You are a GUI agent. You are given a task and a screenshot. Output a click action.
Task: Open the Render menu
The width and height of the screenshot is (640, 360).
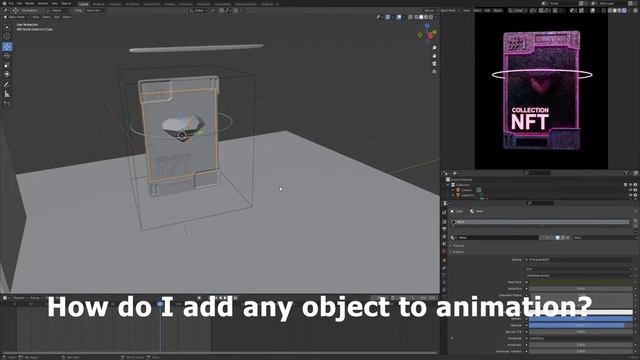(30, 3)
